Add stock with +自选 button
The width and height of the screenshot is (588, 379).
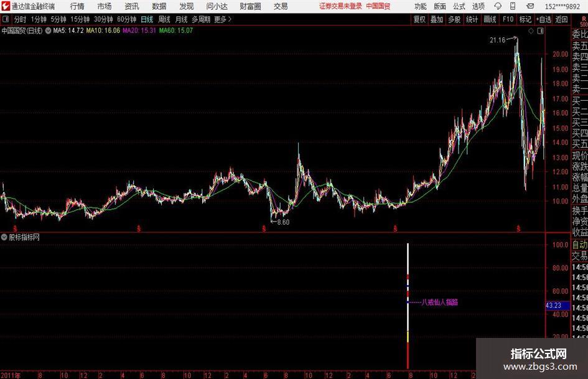coord(544,19)
